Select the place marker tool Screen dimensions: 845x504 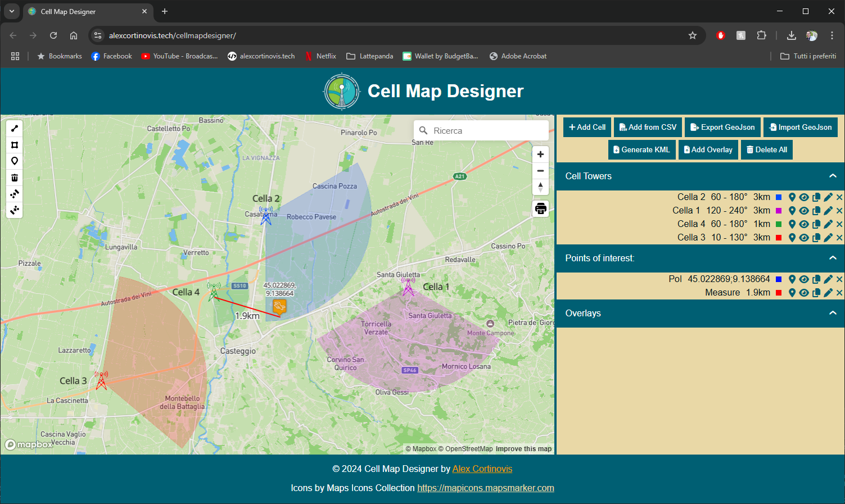click(14, 161)
